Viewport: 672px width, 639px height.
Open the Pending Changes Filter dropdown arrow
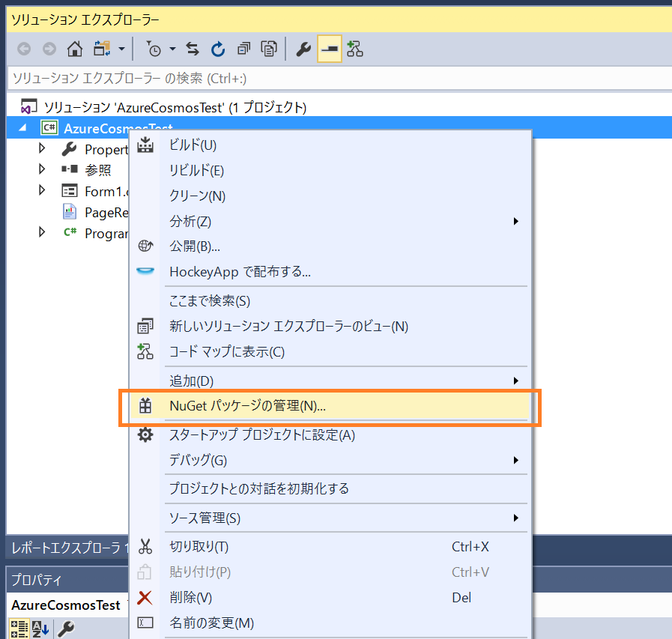click(x=172, y=49)
